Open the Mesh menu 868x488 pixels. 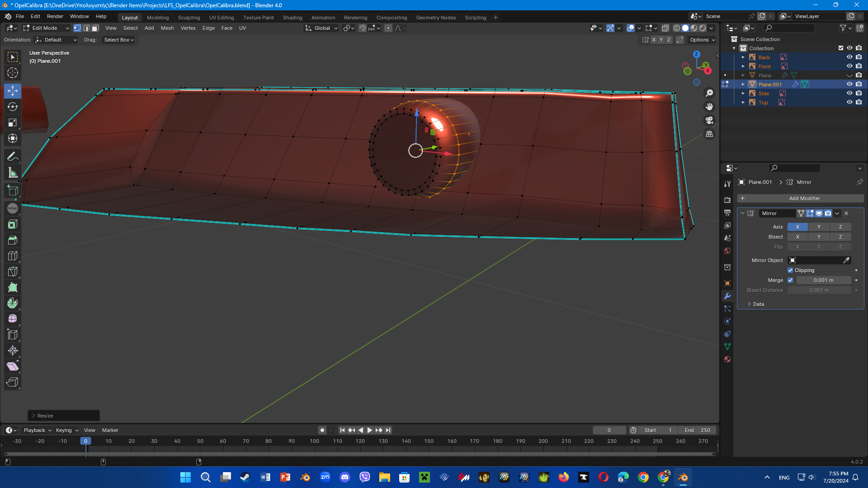click(x=167, y=28)
